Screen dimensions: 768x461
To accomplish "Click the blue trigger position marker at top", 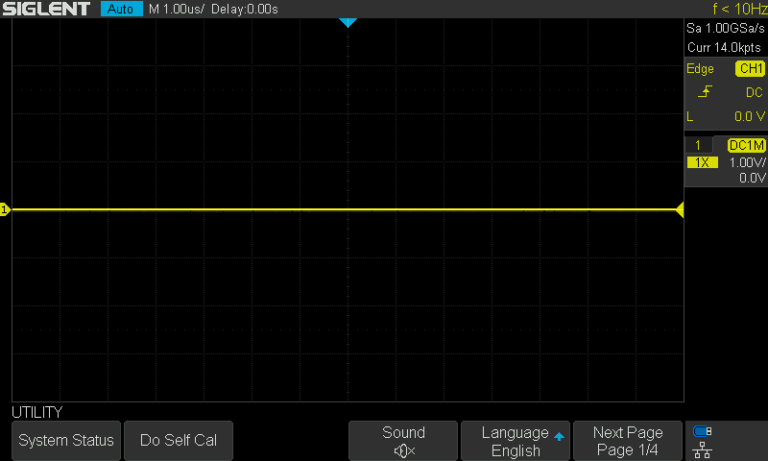I will click(x=347, y=22).
